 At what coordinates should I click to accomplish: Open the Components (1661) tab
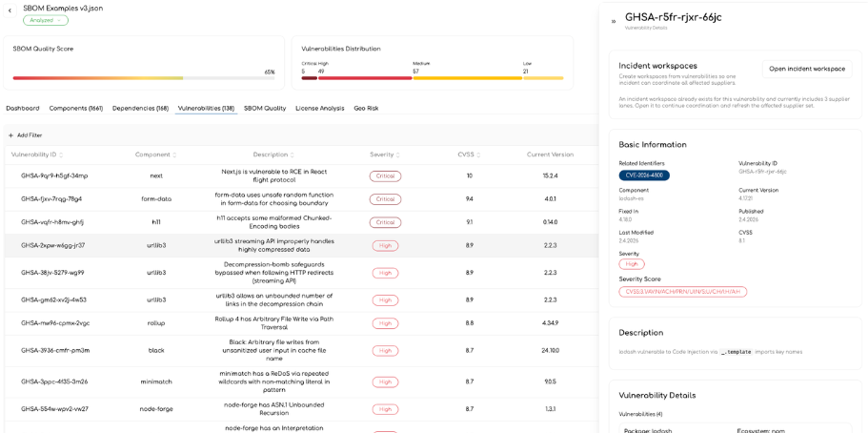click(x=76, y=109)
